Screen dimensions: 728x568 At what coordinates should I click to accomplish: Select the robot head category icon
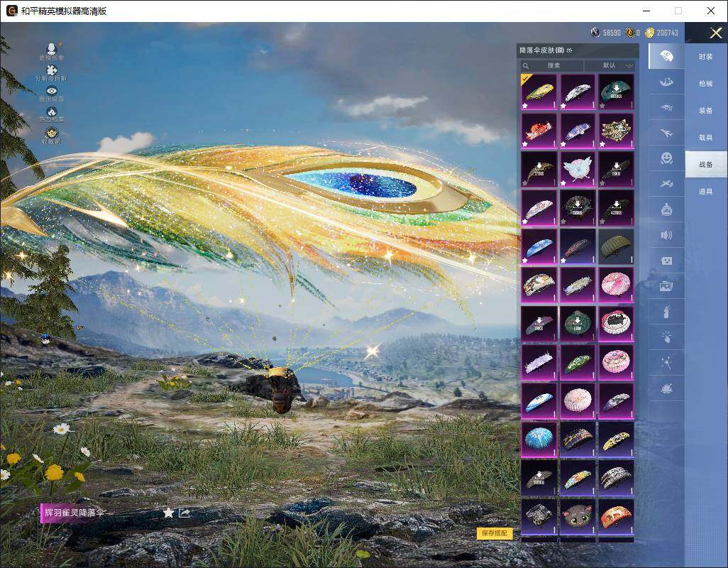[x=666, y=209]
